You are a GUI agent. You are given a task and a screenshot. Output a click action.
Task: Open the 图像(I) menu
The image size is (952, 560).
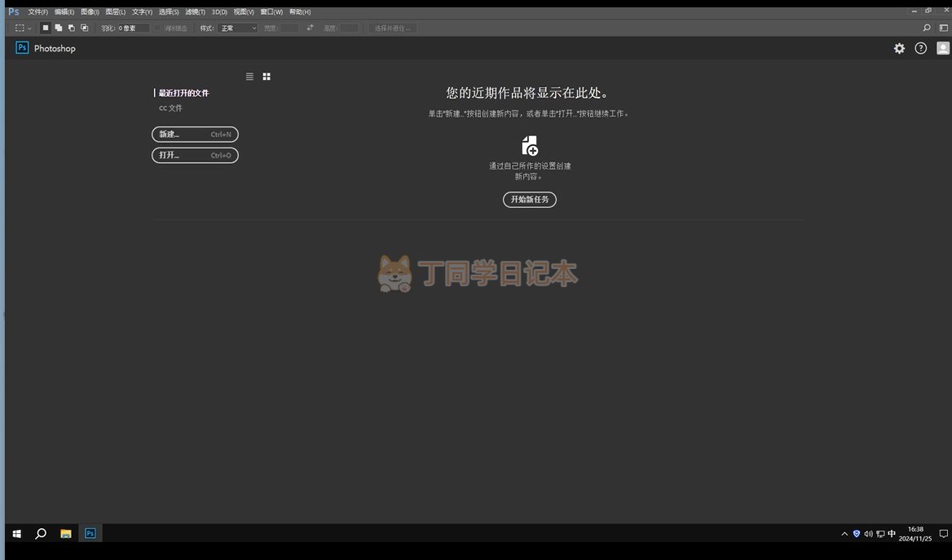pyautogui.click(x=90, y=11)
